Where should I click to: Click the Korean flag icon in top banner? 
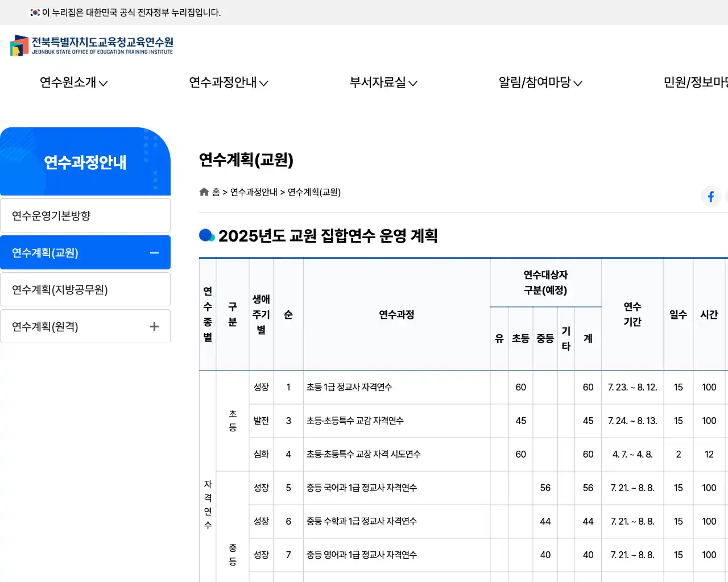pyautogui.click(x=35, y=13)
